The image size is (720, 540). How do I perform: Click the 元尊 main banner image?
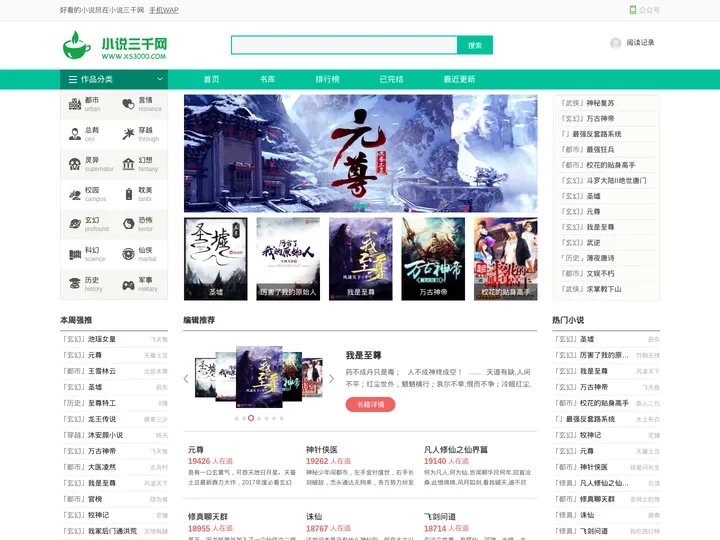[x=360, y=153]
